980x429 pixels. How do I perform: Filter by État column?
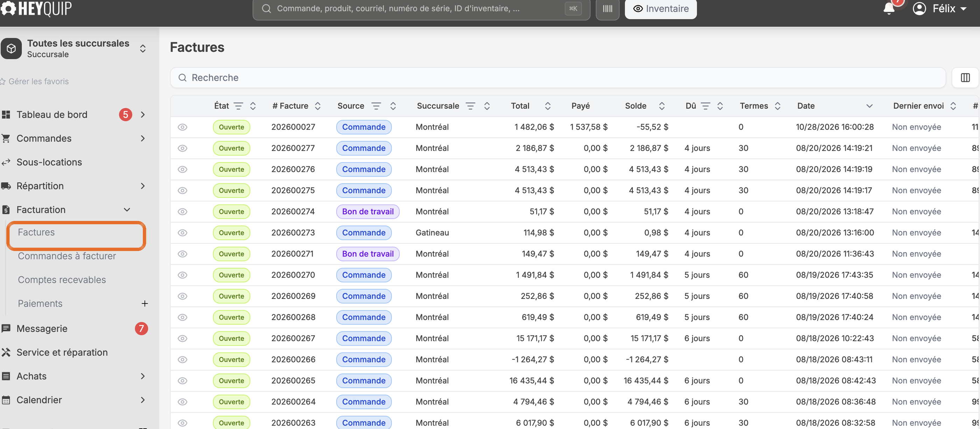coord(238,106)
